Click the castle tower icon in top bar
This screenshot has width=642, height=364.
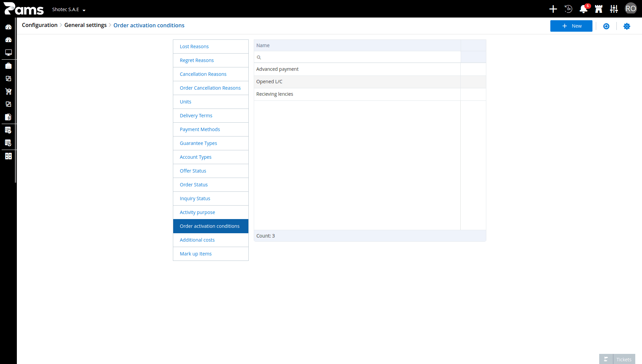599,9
